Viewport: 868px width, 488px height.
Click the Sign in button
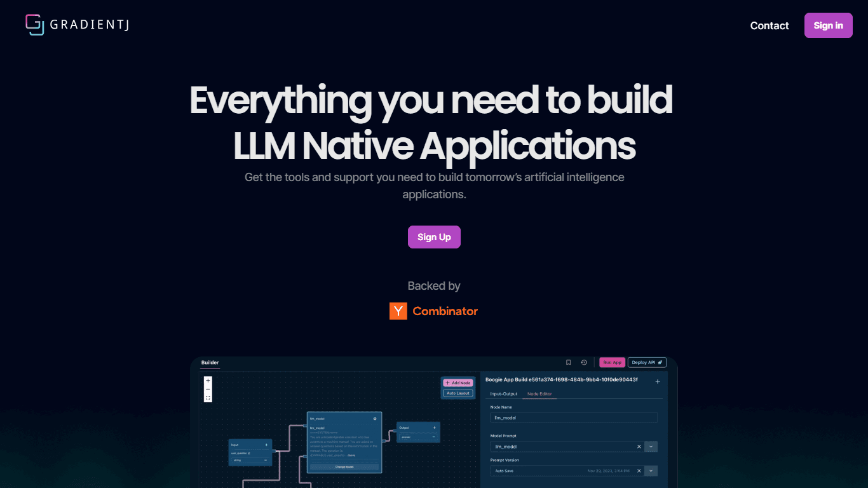[x=829, y=25]
